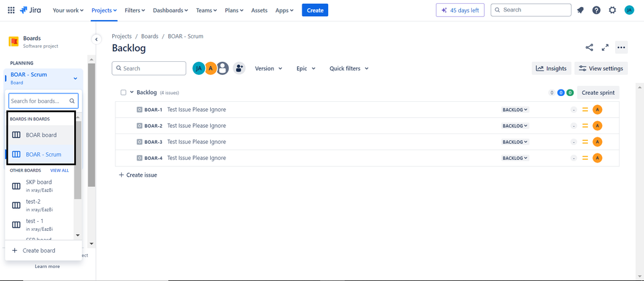
Task: Open the settings gear icon
Action: click(x=612, y=10)
